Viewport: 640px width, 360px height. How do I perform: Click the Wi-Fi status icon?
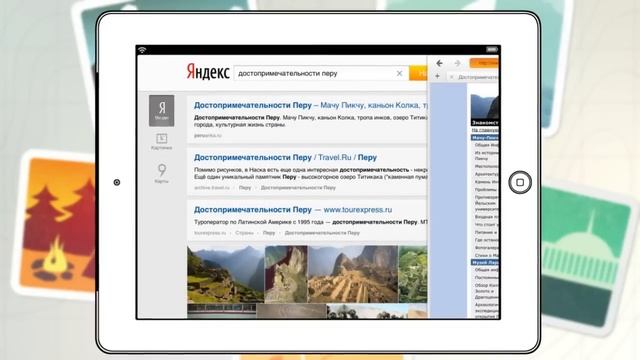[x=142, y=50]
